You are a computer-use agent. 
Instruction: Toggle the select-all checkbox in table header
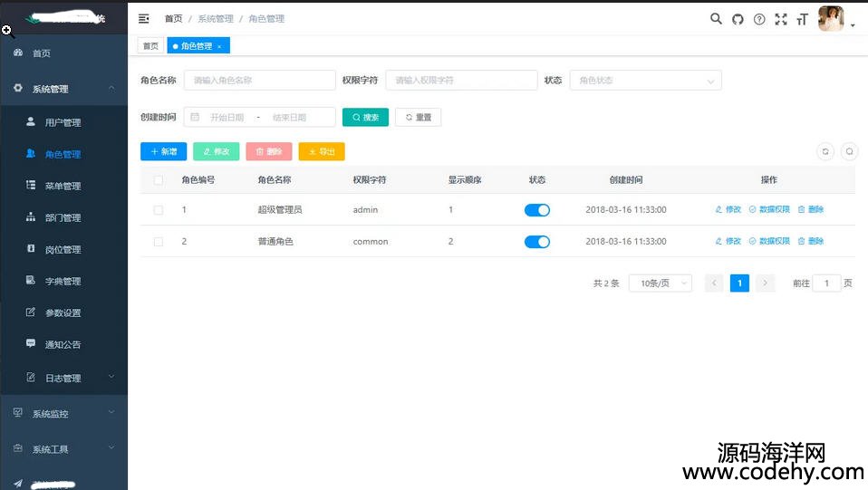(159, 180)
